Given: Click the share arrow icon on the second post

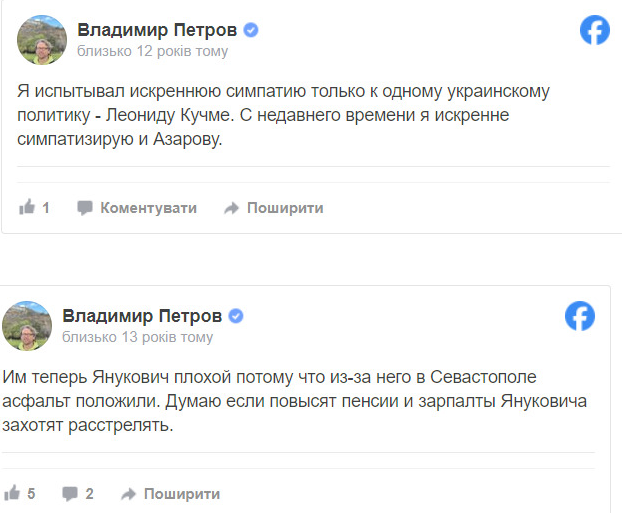Looking at the screenshot, I should pos(128,494).
